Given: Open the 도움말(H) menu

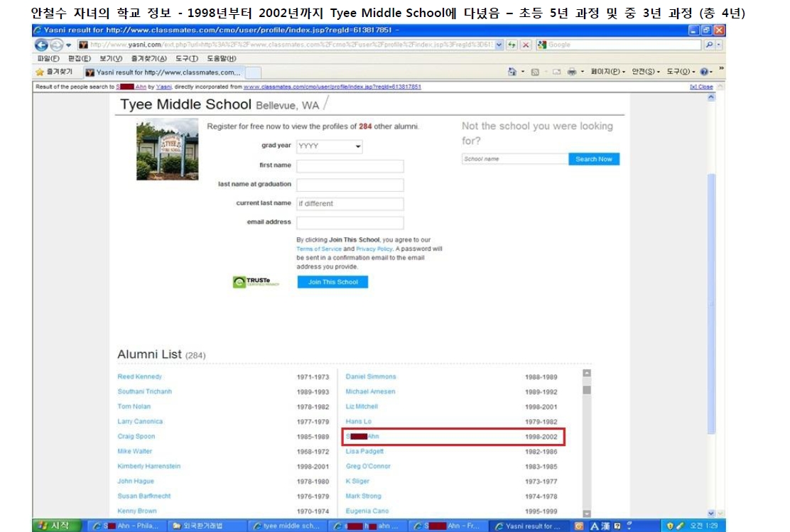Looking at the screenshot, I should tap(222, 58).
